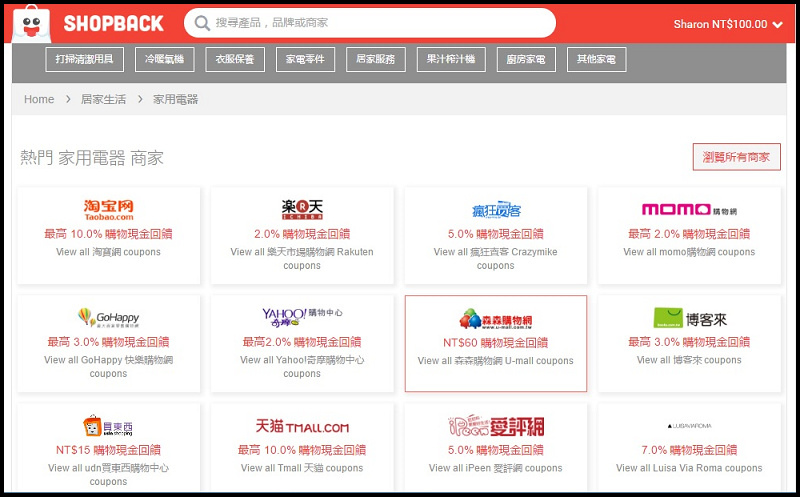Click the search input field
800x497 pixels.
point(370,23)
